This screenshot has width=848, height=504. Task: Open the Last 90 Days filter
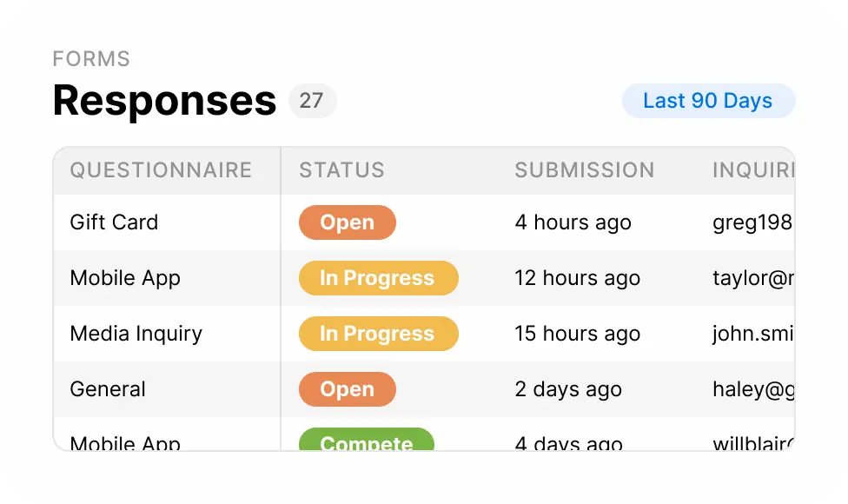click(708, 101)
